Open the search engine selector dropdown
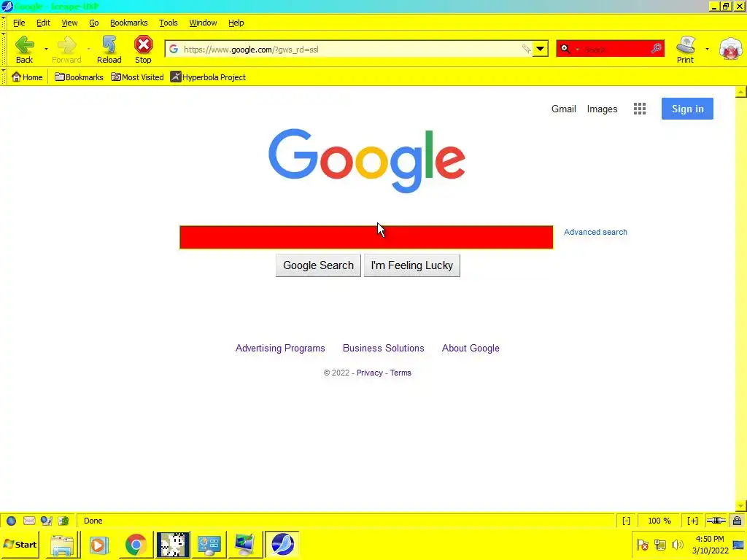The image size is (747, 560). 578,49
